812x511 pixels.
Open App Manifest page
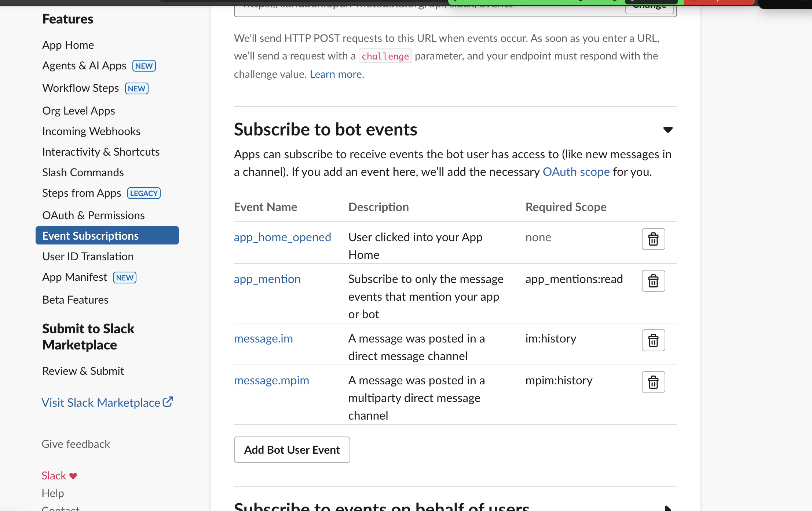click(x=75, y=277)
